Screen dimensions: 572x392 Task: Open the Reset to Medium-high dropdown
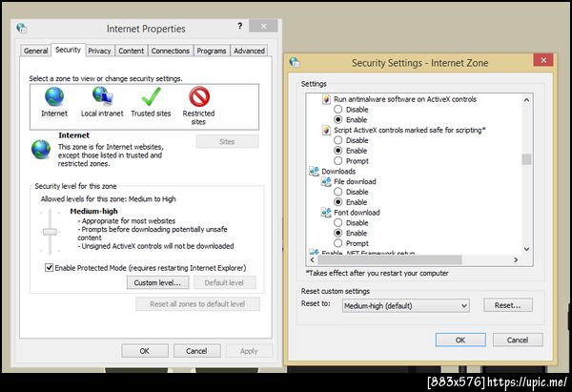[x=406, y=305]
